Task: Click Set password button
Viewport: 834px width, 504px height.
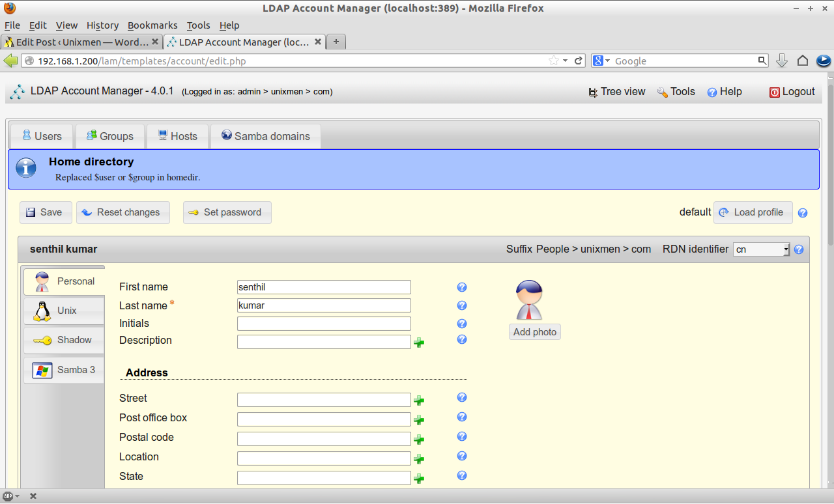Action: pos(227,212)
